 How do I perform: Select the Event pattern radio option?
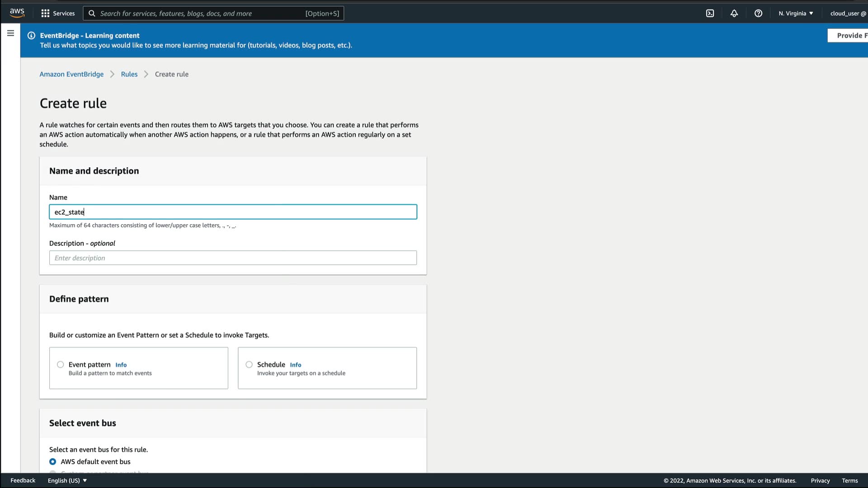pyautogui.click(x=60, y=365)
